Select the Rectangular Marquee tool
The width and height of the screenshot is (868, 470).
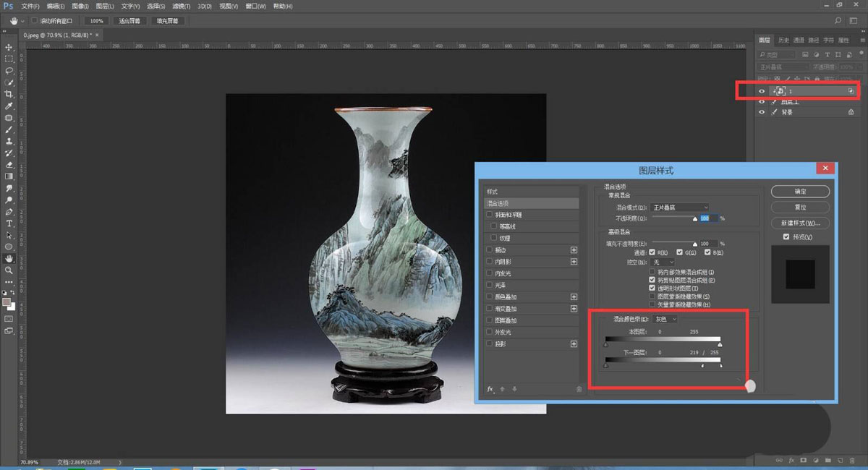pos(9,59)
